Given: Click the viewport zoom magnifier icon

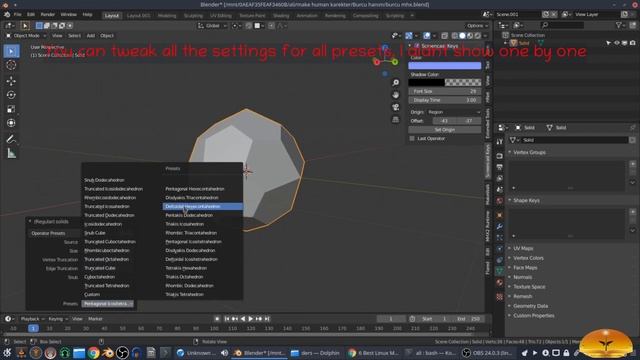Looking at the screenshot, I should coord(396,83).
